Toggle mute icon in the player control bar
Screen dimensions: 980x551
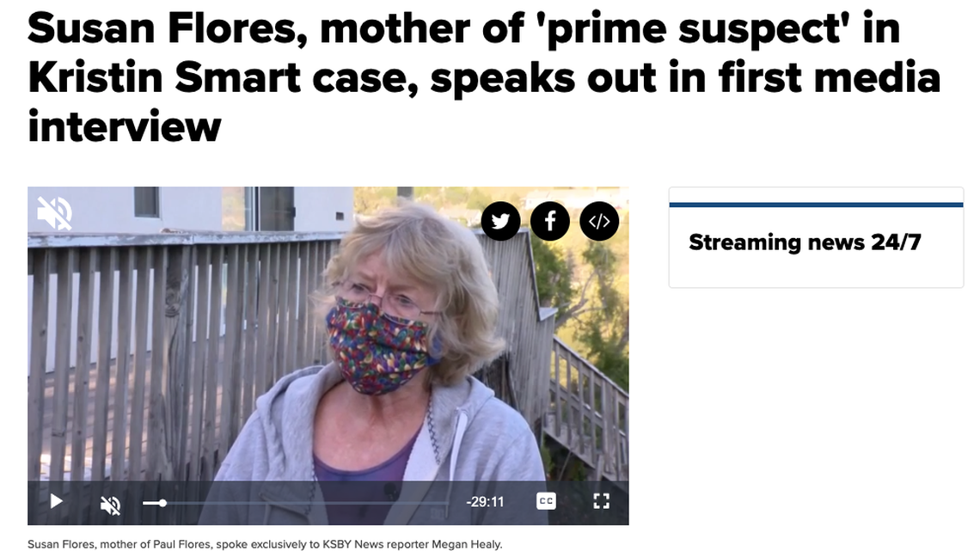(111, 505)
